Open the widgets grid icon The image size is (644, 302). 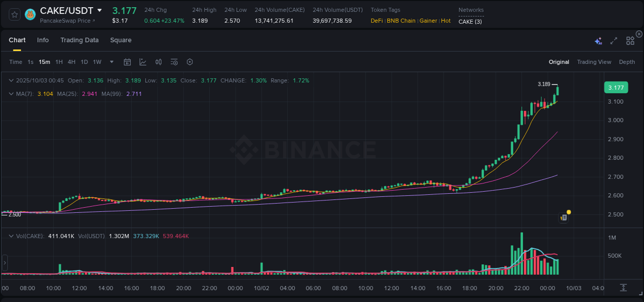tap(630, 41)
